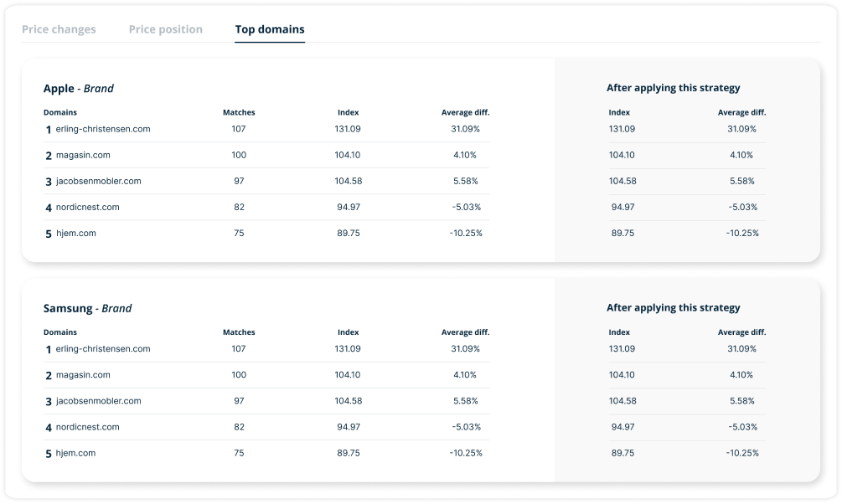Click the Matches column header in Apple table
Screen dimensions: 842x504
[239, 112]
